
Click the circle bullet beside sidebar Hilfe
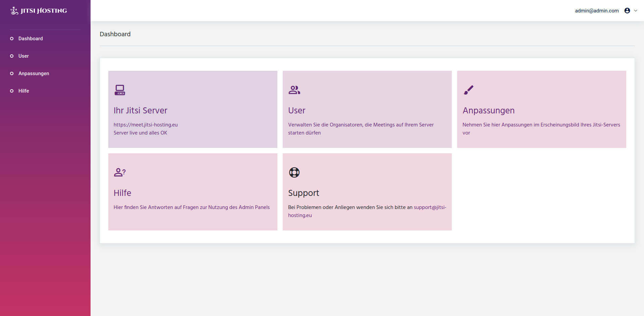[12, 91]
